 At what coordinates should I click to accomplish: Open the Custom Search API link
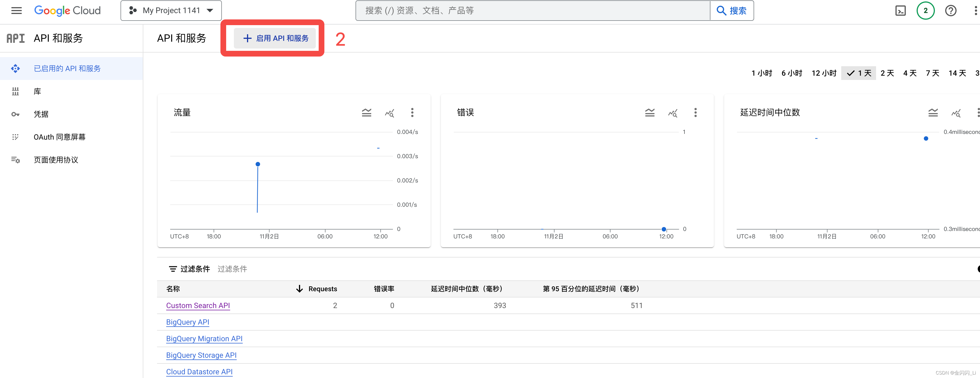(x=198, y=305)
